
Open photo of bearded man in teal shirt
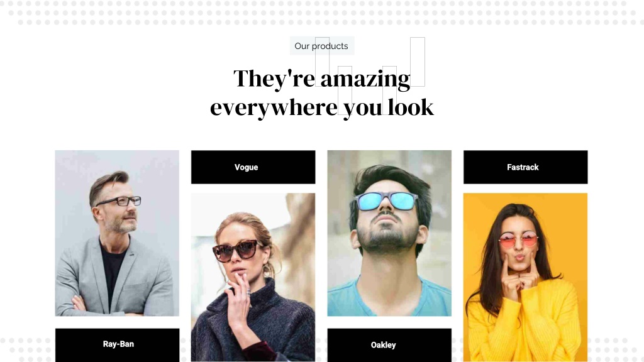pyautogui.click(x=389, y=233)
